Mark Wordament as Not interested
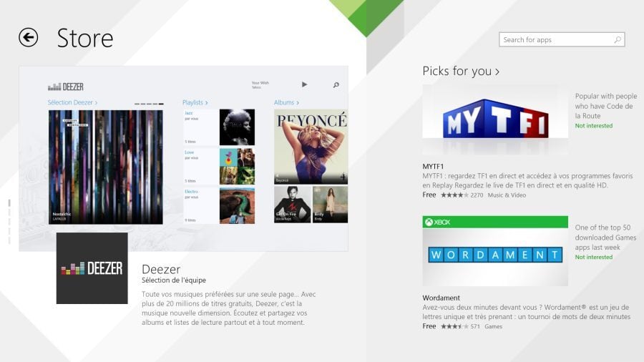Image resolution: width=644 pixels, height=362 pixels. [593, 257]
